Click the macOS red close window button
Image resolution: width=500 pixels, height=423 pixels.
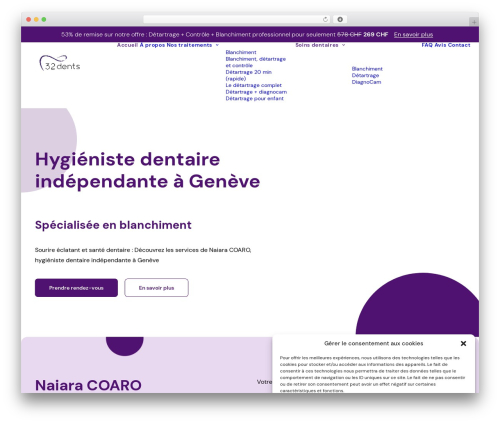pos(29,20)
